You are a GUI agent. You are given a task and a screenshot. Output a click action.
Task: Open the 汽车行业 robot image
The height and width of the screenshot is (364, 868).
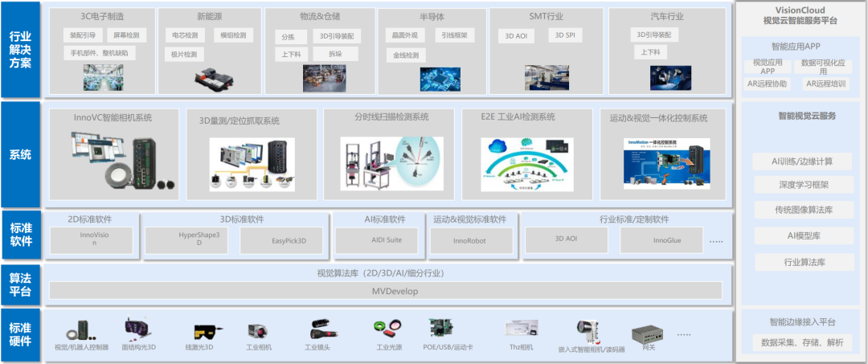pyautogui.click(x=670, y=78)
